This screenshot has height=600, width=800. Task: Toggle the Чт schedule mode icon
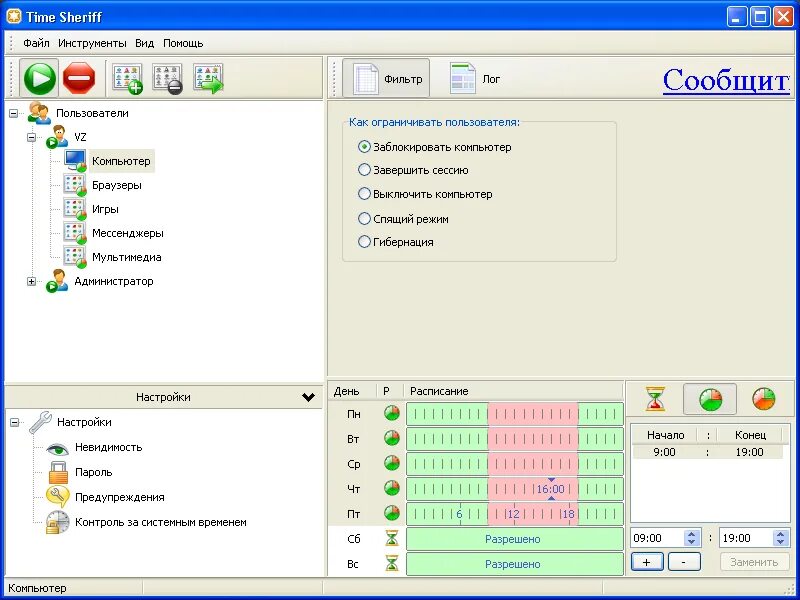point(392,488)
